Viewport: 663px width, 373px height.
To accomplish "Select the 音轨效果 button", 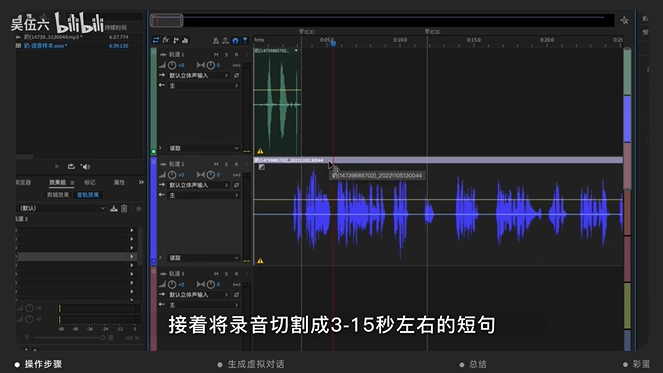I will [88, 195].
